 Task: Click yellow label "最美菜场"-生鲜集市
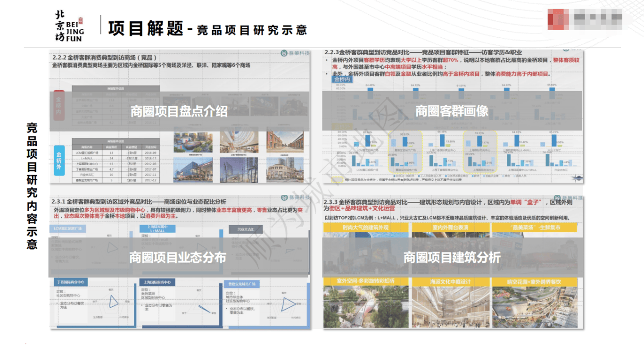[x=534, y=227]
